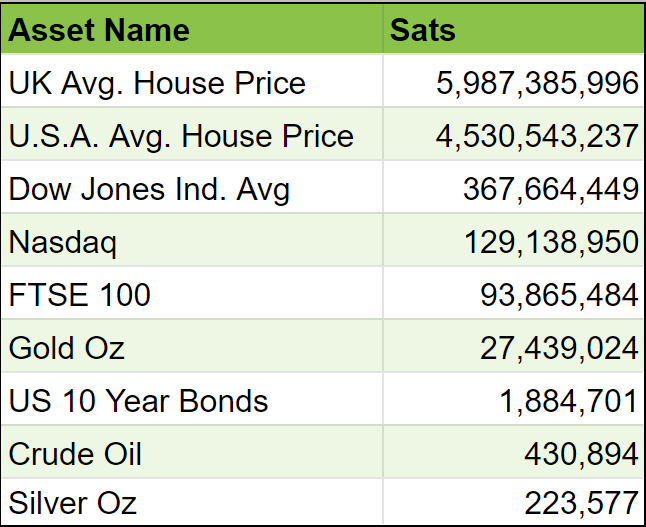Click the US 10 Year Bonds cell
The height and width of the screenshot is (527, 646).
138,401
